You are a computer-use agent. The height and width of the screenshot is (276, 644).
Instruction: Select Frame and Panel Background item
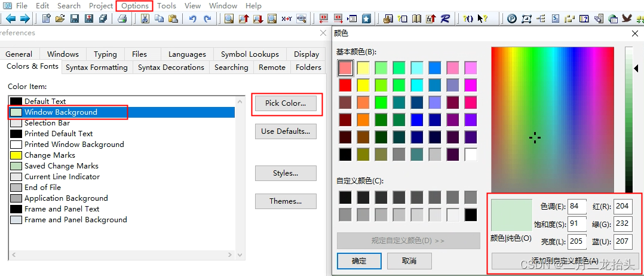point(122,220)
